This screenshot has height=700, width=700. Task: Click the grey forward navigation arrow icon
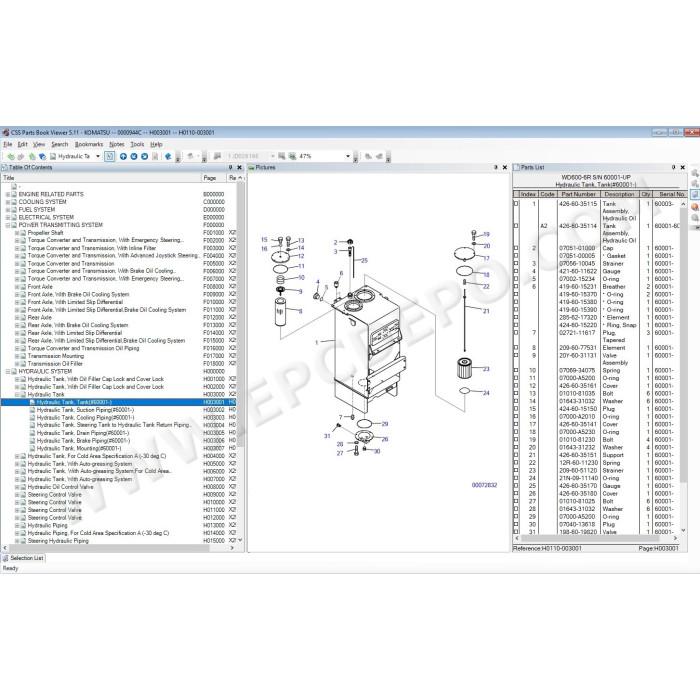pos(21,156)
